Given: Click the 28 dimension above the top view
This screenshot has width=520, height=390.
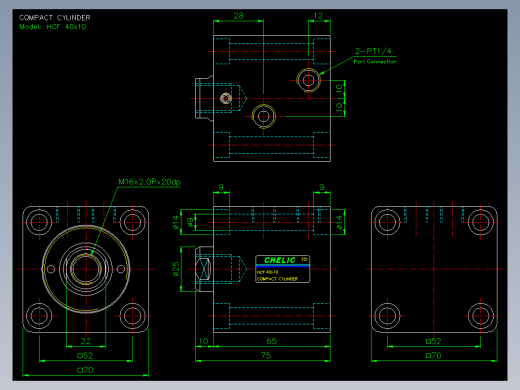Looking at the screenshot, I should click(x=238, y=16).
